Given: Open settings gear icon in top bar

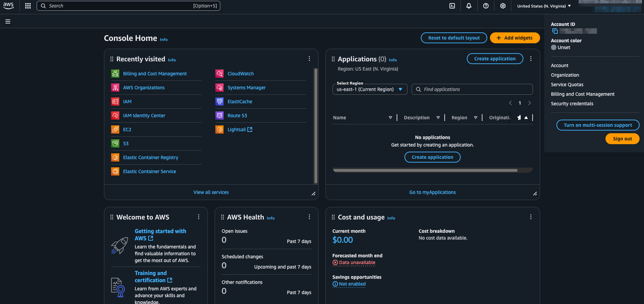Looking at the screenshot, I should pos(503,6).
